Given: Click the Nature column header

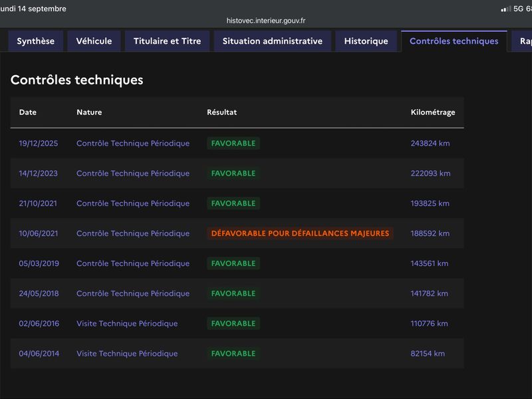Looking at the screenshot, I should click(x=89, y=112).
